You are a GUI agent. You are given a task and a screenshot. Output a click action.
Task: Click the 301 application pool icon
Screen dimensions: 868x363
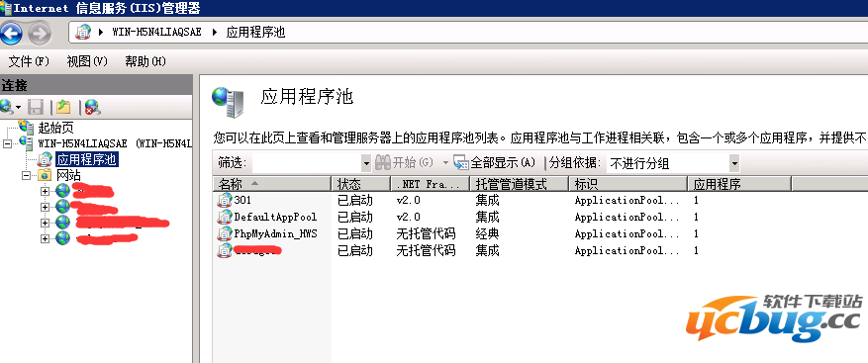click(225, 201)
